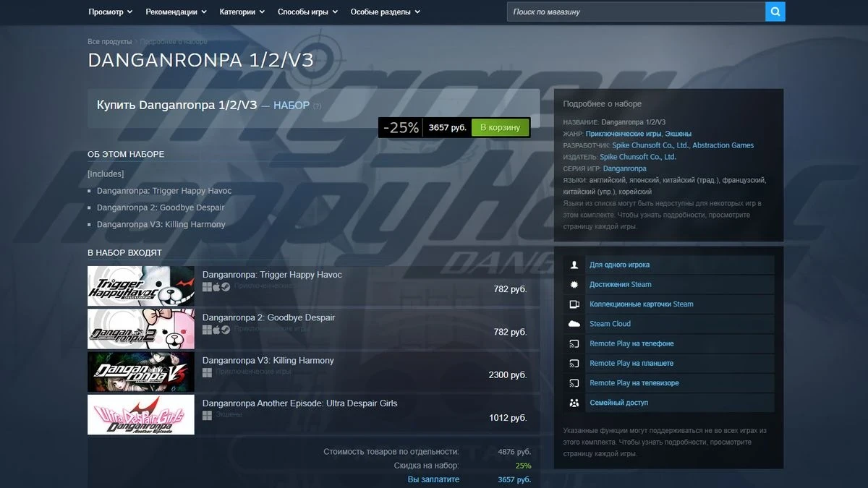Click the Remote Play on phone icon
868x488 pixels.
(574, 343)
